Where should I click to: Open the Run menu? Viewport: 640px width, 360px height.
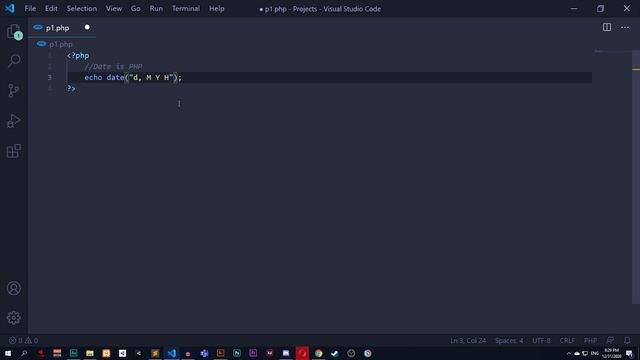tap(156, 9)
